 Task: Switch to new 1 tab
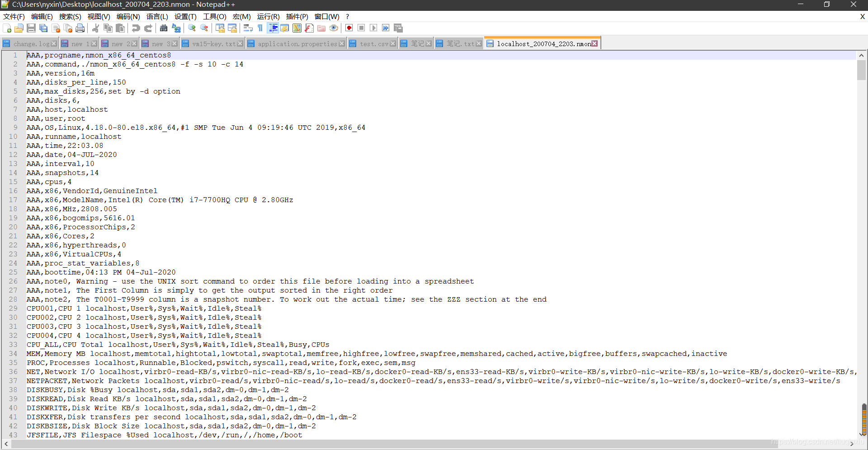pos(80,44)
